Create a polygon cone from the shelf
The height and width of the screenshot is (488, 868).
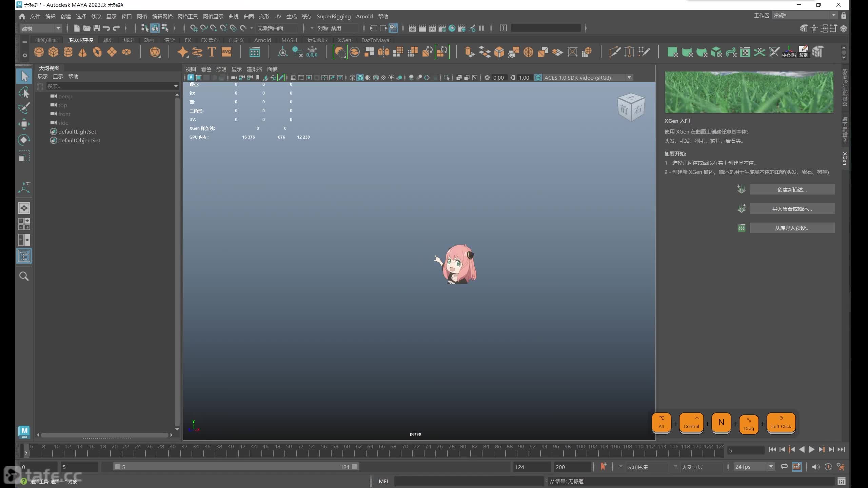point(82,52)
